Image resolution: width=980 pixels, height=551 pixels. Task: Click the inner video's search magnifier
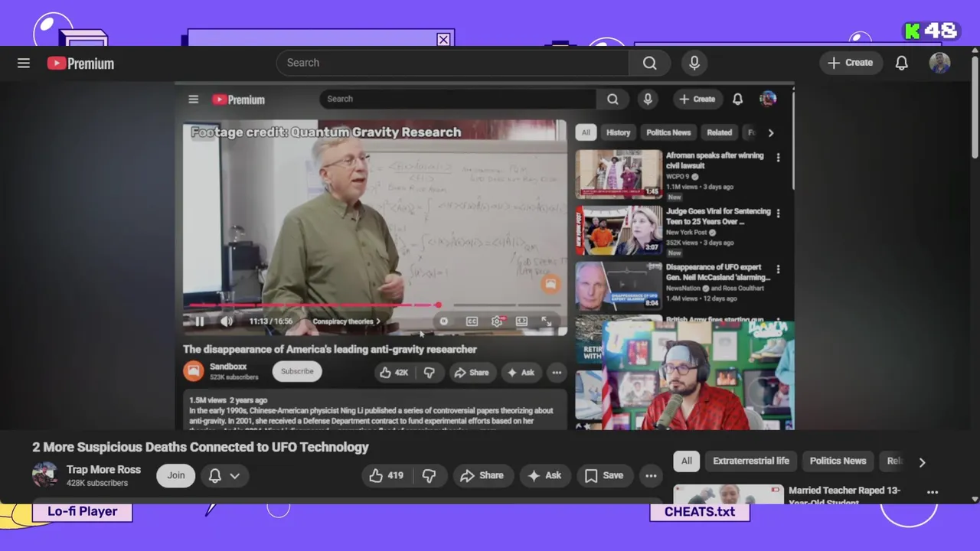(612, 99)
